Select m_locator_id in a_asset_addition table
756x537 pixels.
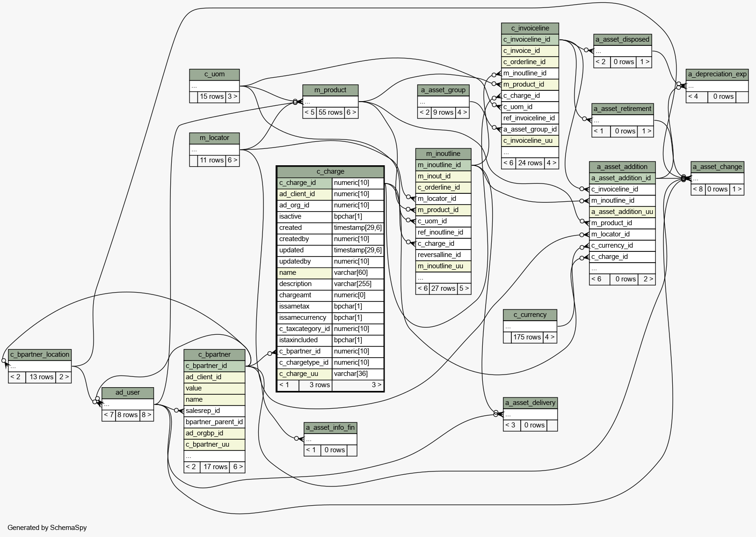(622, 234)
